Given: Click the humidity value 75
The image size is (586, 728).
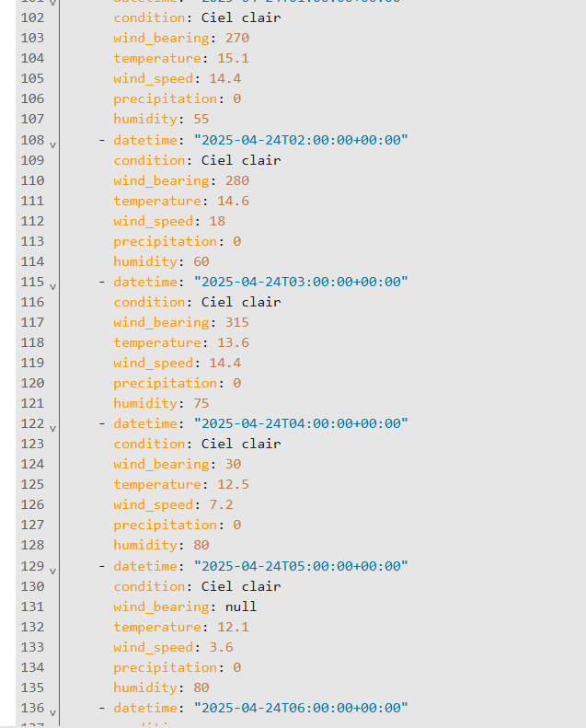Looking at the screenshot, I should pyautogui.click(x=201, y=403).
